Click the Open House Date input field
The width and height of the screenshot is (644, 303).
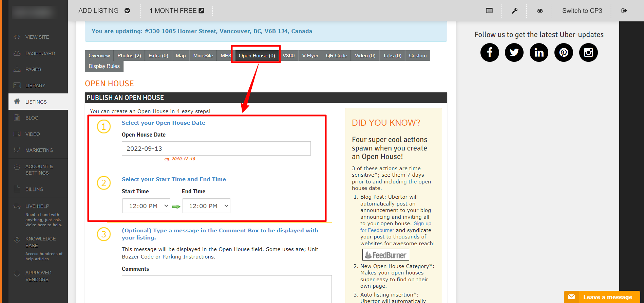tap(216, 148)
